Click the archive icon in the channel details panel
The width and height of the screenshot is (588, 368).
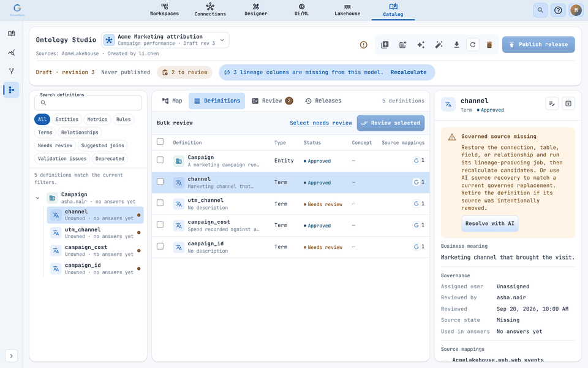click(x=568, y=104)
